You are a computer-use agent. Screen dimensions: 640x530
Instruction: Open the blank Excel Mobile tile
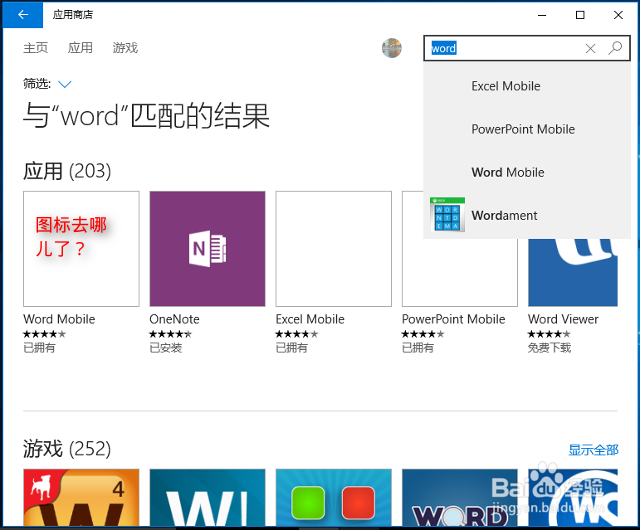point(333,249)
